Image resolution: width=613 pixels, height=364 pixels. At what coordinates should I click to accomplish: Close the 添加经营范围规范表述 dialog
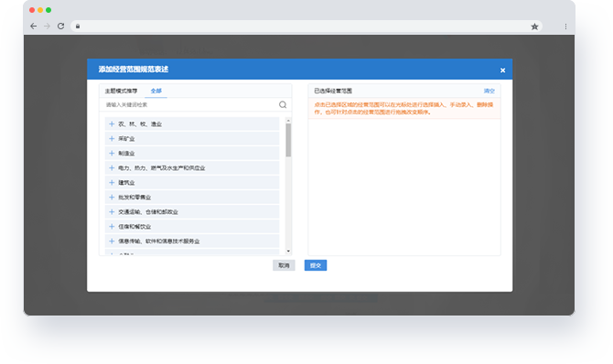503,70
